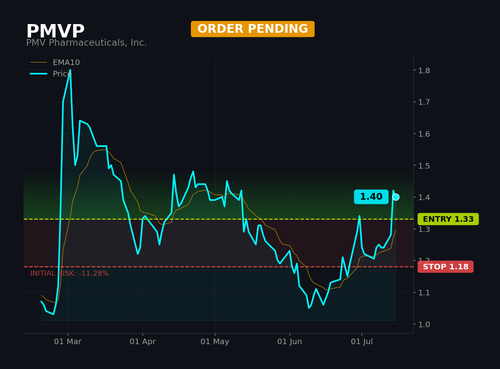500x369 pixels.
Task: Click the EMA10 legend line swatch
Action: point(39,62)
